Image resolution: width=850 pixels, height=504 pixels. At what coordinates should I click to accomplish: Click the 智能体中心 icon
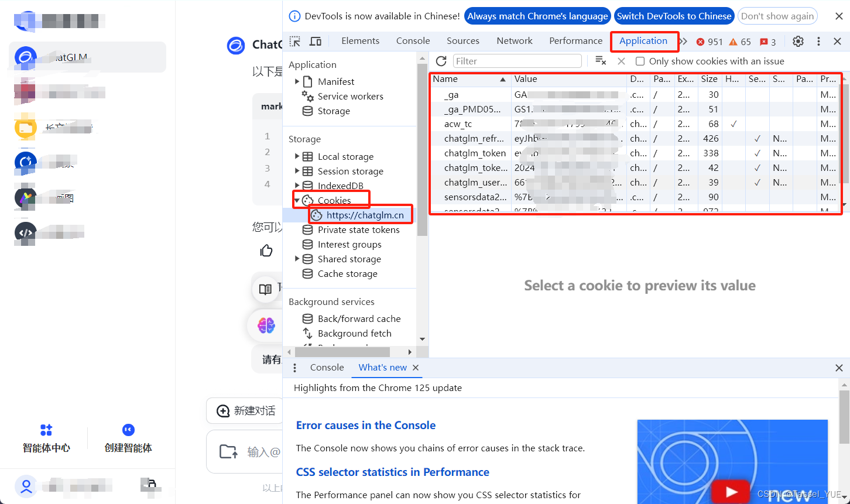point(46,430)
